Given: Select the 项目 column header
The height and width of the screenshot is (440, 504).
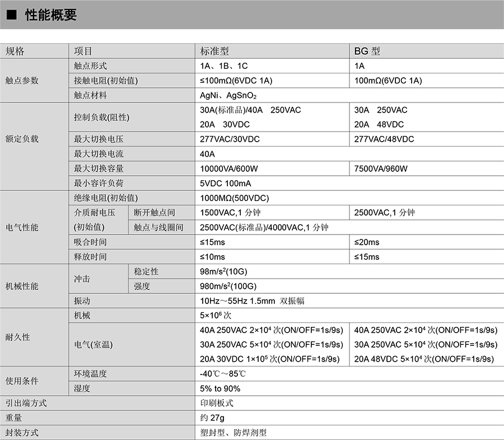Looking at the screenshot, I should 83,52.
